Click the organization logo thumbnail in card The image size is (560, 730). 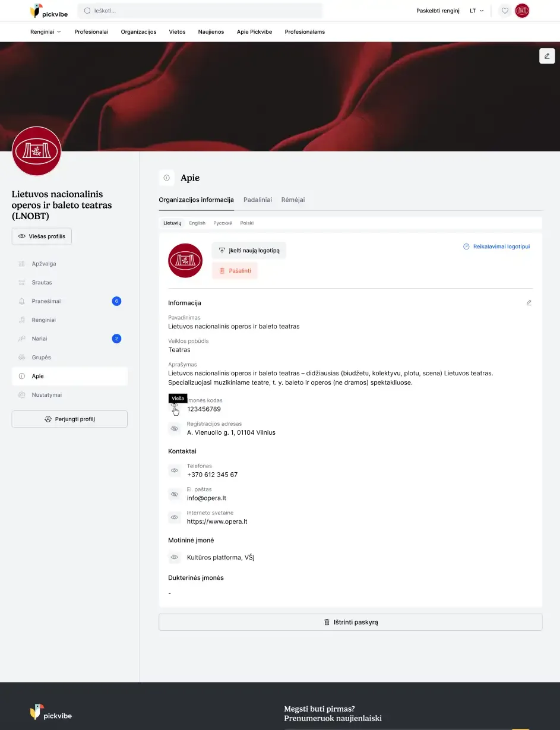[185, 260]
